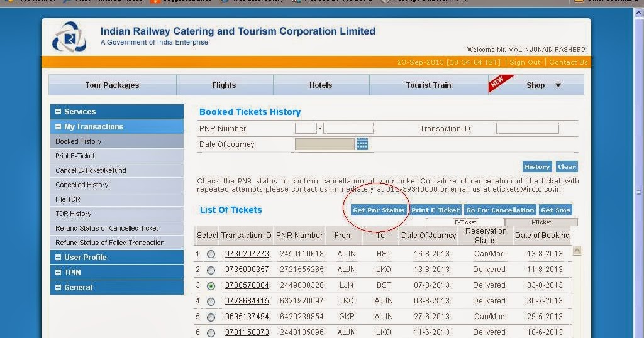Viewport: 644px width, 338px height.
Task: Collapse the My Transactions section
Action: coord(58,127)
